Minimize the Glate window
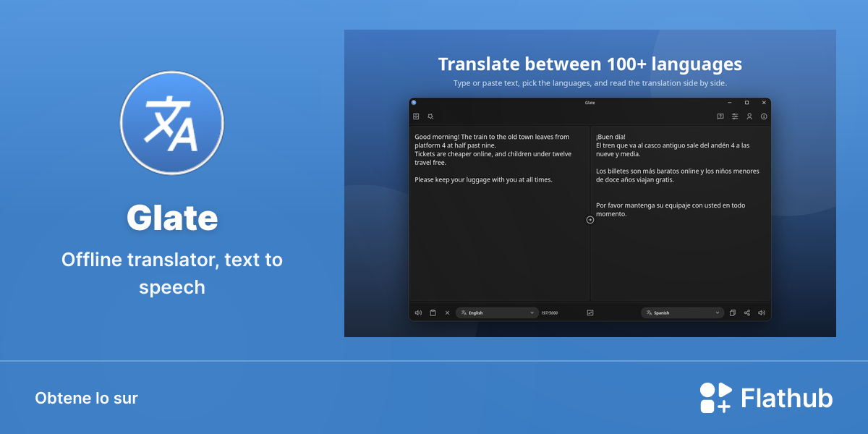Viewport: 868px width, 434px height. (x=731, y=103)
